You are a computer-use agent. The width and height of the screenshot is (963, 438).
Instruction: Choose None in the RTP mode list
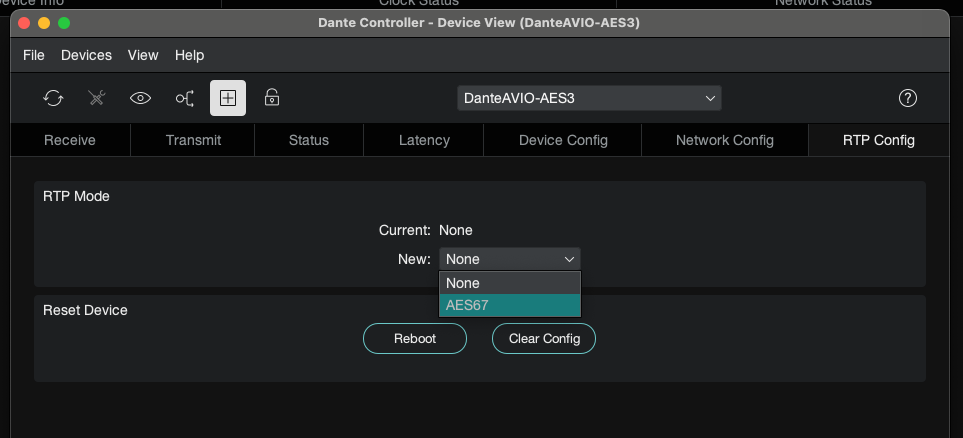[509, 283]
